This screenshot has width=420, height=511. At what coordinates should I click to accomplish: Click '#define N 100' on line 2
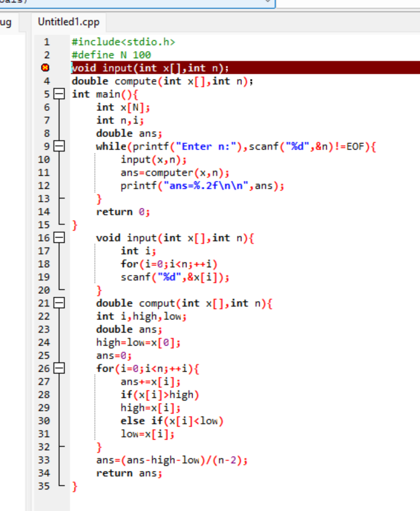pyautogui.click(x=111, y=55)
